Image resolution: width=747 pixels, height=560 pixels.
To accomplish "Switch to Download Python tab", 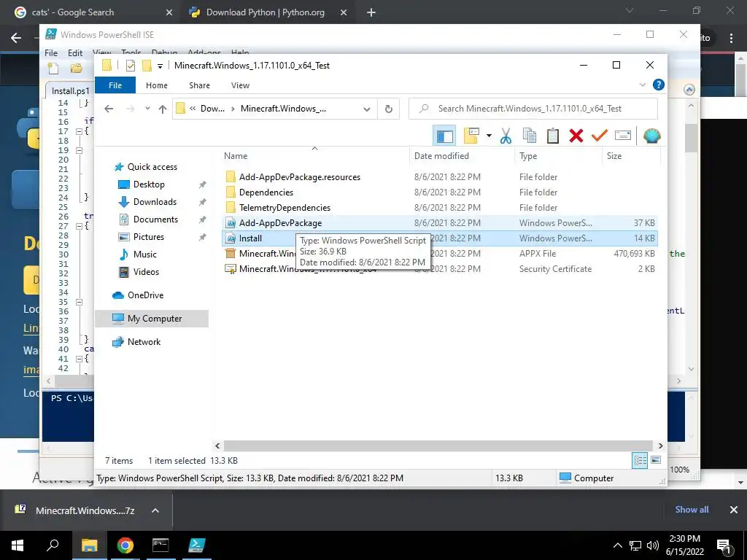I will click(268, 12).
